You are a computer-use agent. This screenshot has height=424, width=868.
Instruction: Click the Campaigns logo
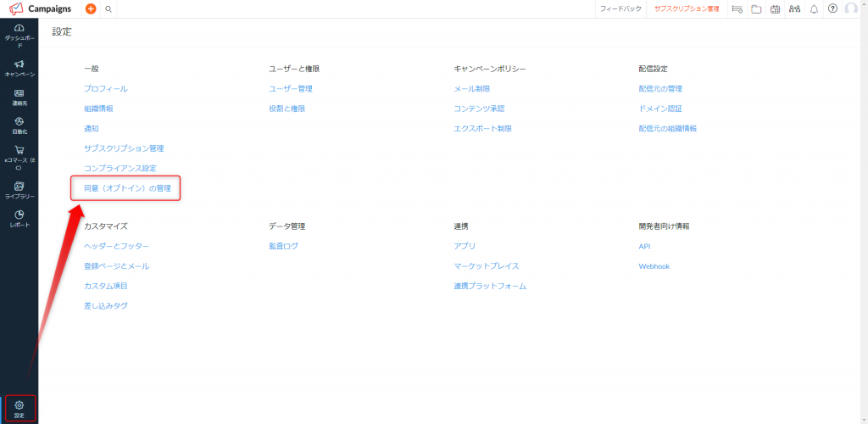click(x=41, y=8)
